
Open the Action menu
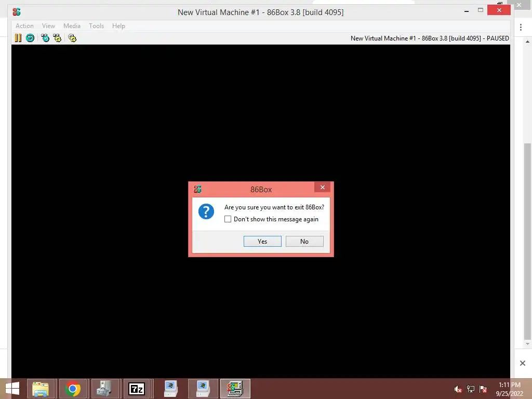pos(24,26)
